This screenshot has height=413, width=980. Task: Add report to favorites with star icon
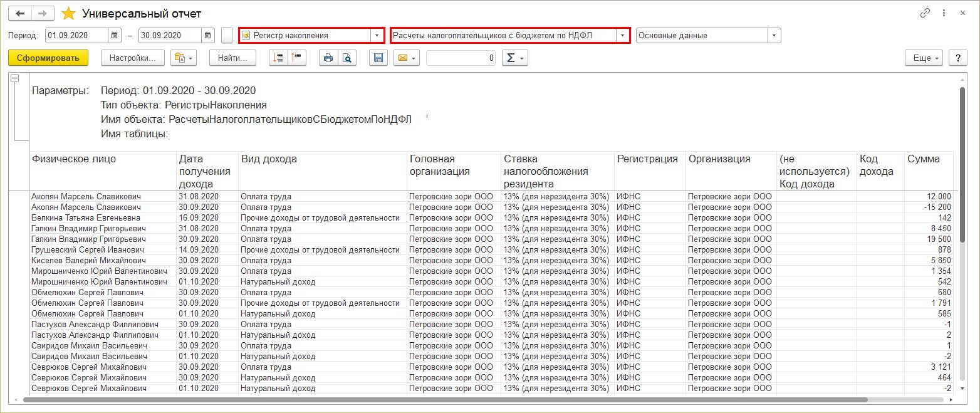pos(68,13)
